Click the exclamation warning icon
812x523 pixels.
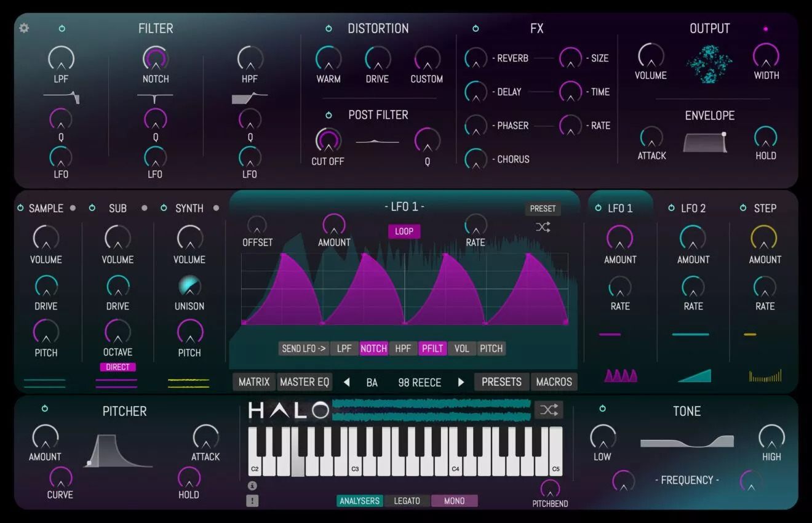252,501
